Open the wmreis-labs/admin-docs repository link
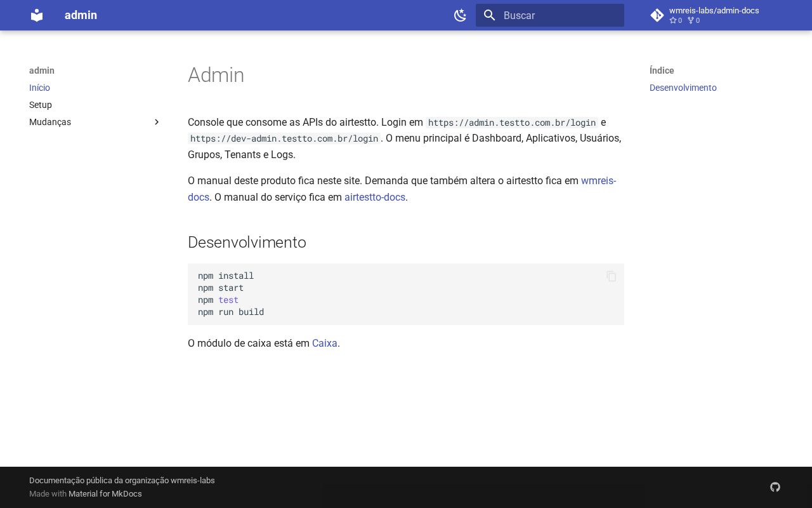Viewport: 812px width, 508px height. (714, 15)
